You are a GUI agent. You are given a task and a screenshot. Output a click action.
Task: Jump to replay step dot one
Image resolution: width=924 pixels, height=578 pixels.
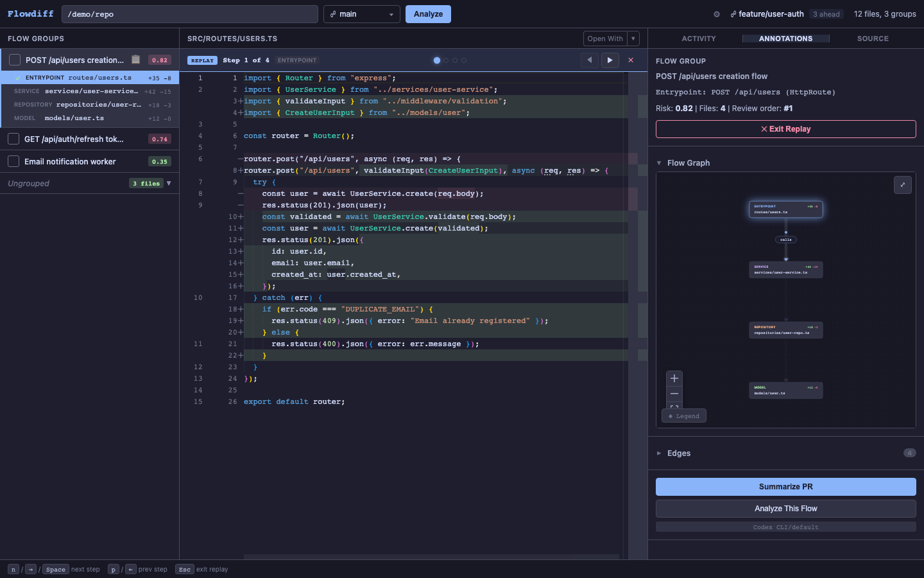437,60
